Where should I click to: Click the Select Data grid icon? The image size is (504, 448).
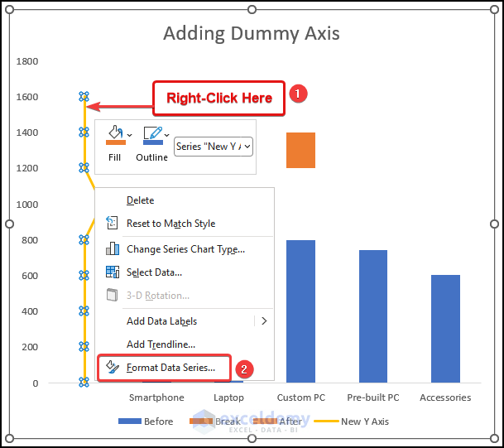coord(113,272)
